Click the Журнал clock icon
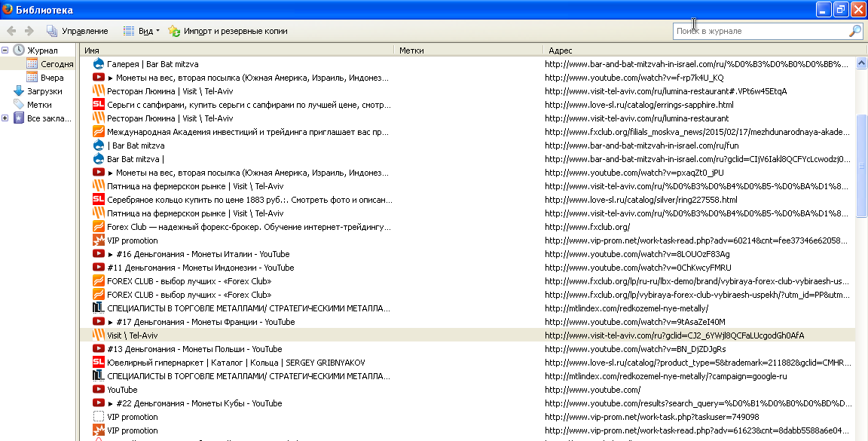 pos(19,50)
